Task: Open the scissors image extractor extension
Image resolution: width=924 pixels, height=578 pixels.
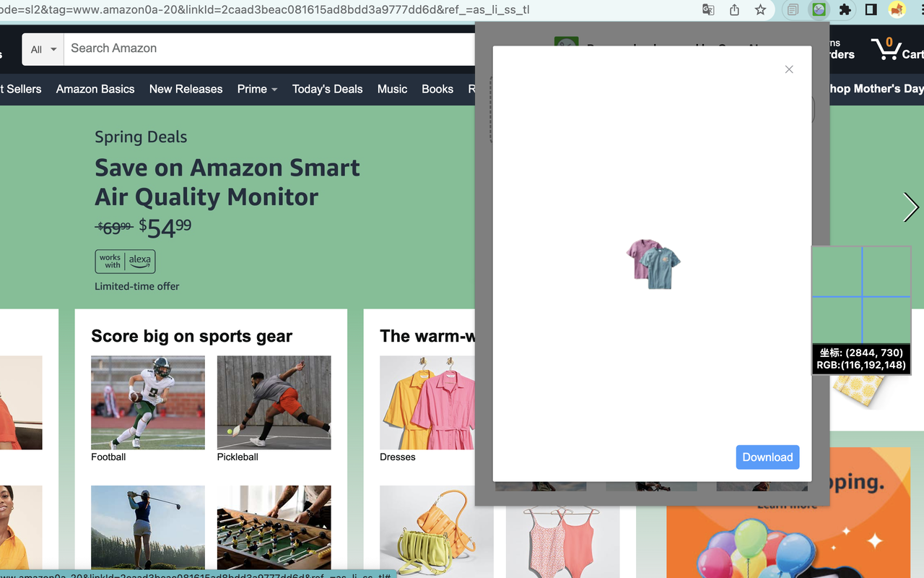Action: (819, 9)
